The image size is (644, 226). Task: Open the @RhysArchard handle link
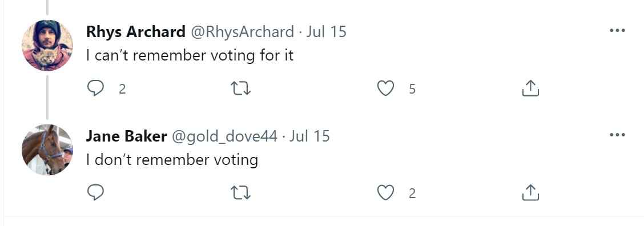pyautogui.click(x=241, y=31)
